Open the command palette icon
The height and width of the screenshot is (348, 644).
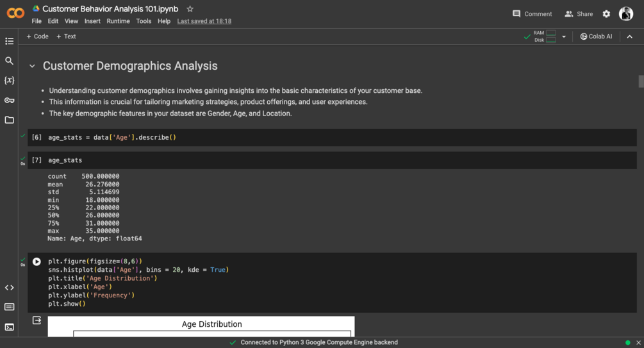pyautogui.click(x=9, y=307)
